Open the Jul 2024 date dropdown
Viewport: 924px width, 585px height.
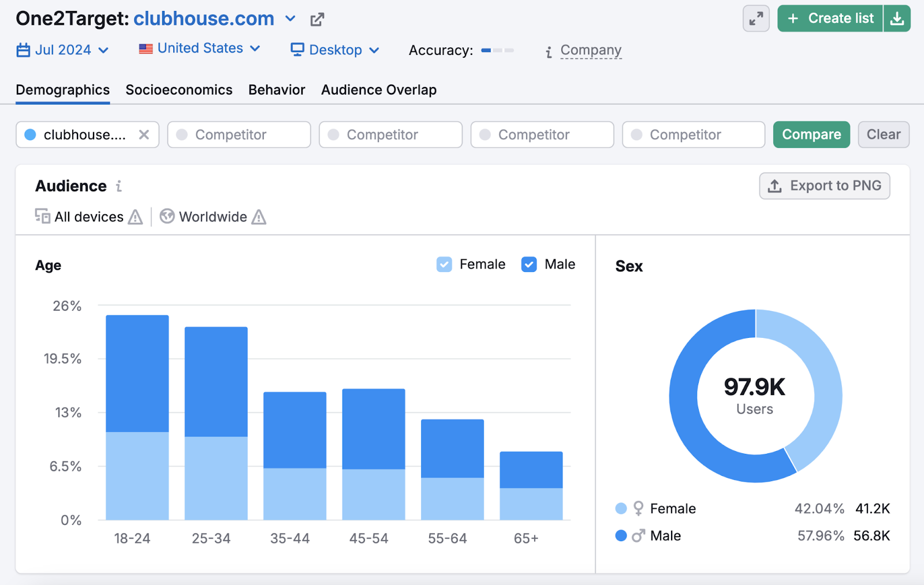(x=62, y=50)
